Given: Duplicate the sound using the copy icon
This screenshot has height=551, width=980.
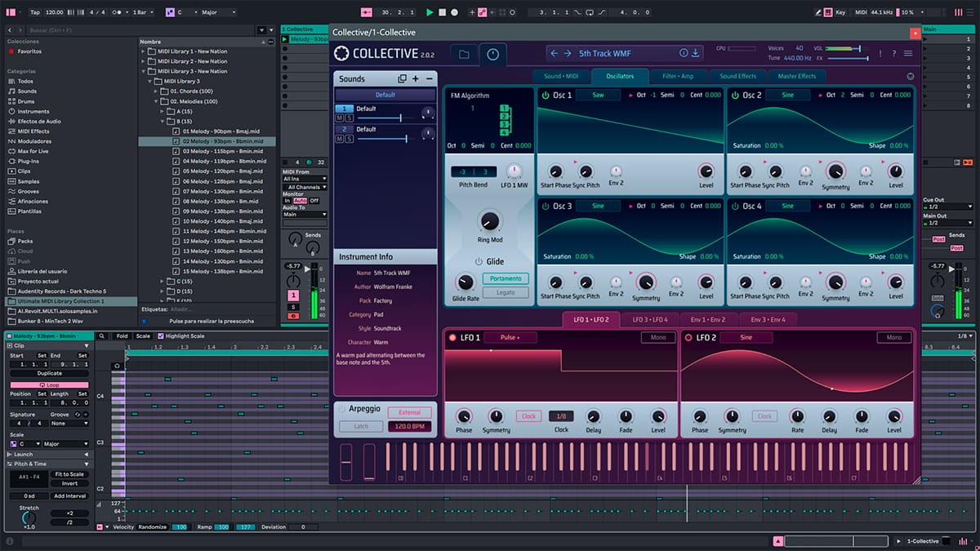Looking at the screenshot, I should pyautogui.click(x=402, y=79).
